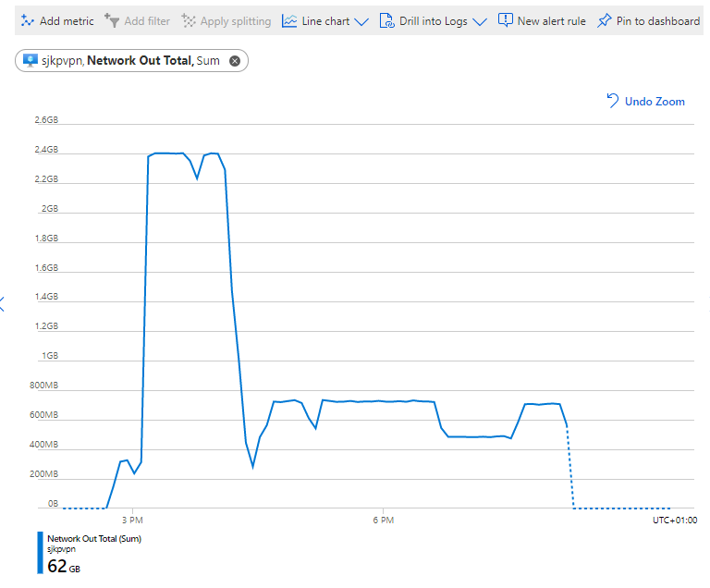710x588 pixels.
Task: Pan the chart to later time
Action: pyautogui.click(x=707, y=303)
